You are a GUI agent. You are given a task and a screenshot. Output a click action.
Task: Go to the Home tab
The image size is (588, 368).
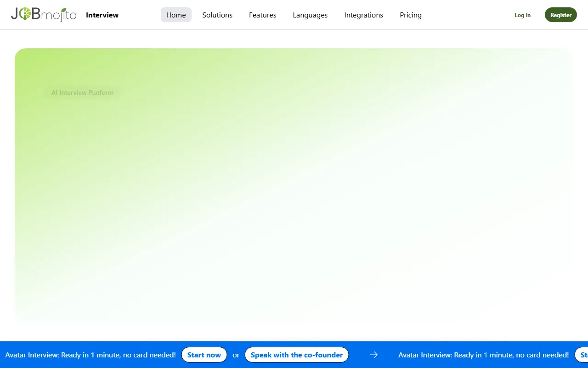click(176, 15)
